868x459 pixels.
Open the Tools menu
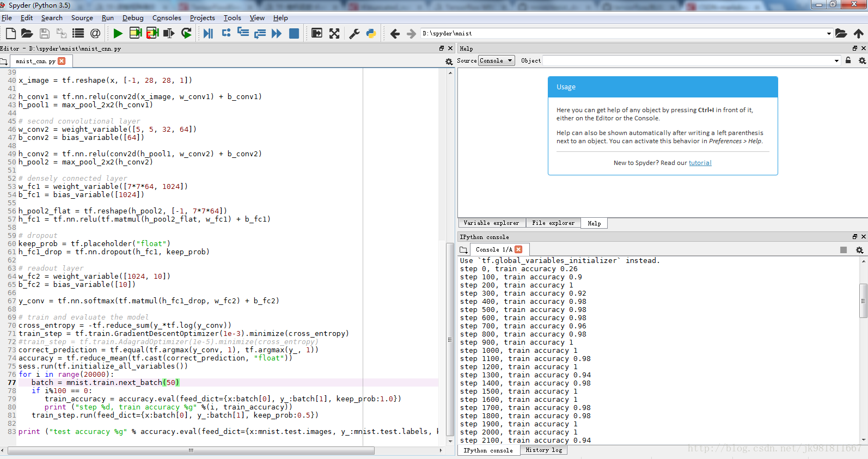233,18
